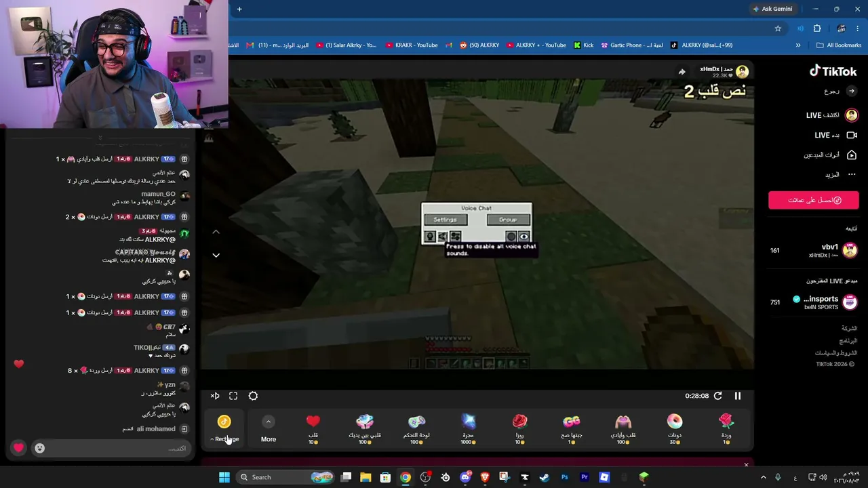Open the المزيد more menu
This screenshot has height=488, width=868.
tap(841, 175)
